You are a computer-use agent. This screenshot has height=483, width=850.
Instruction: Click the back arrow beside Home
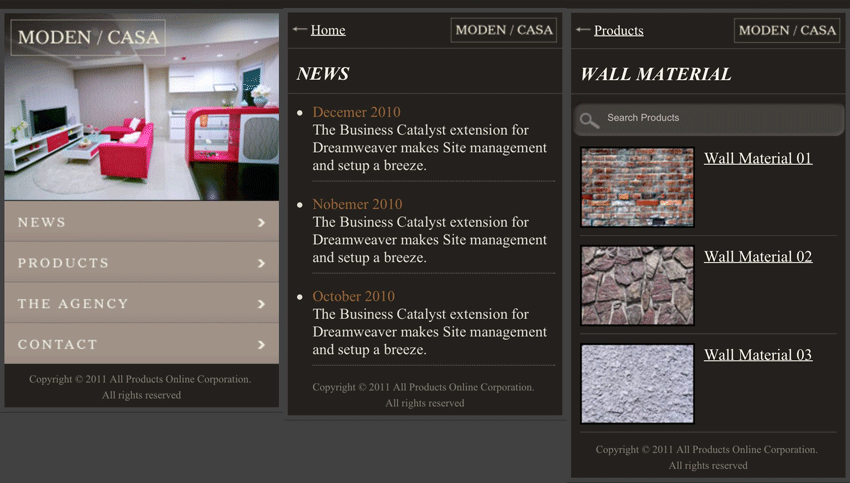299,30
